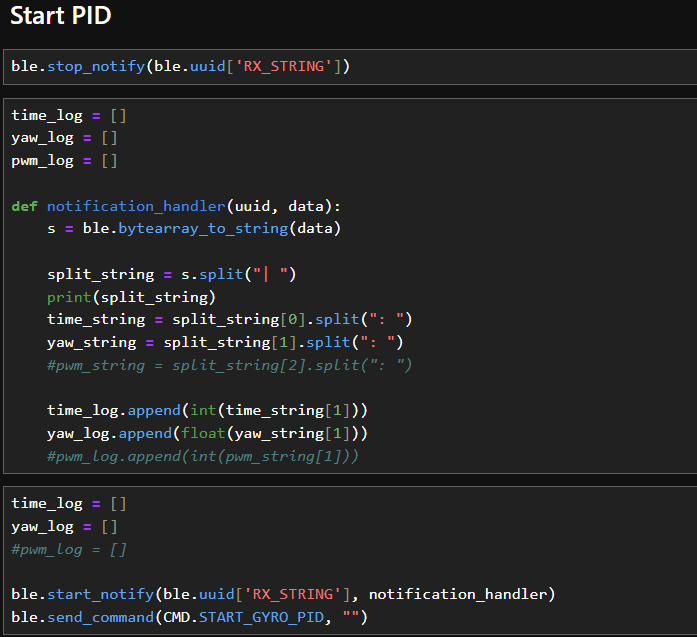Click the 'time_string = split_string[0]' line

(x=230, y=320)
